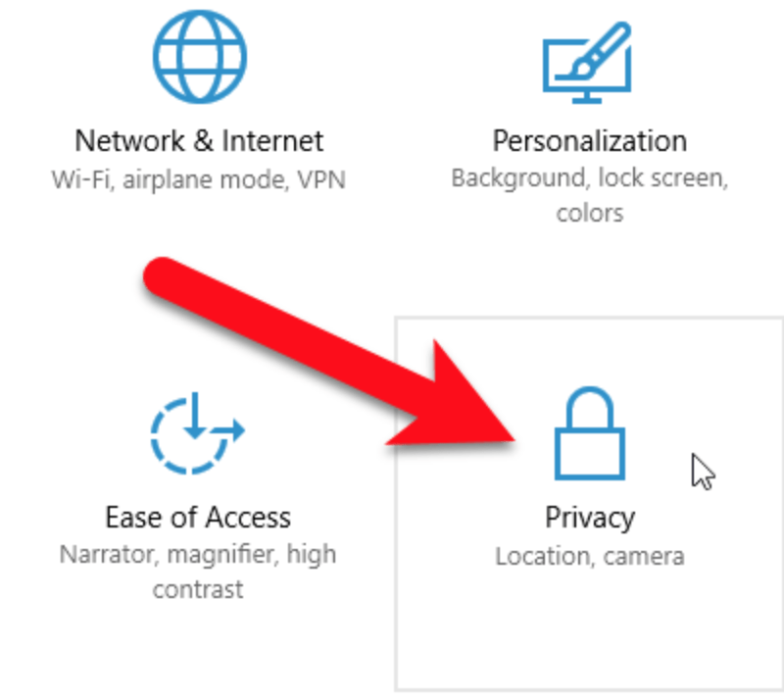Image resolution: width=784 pixels, height=700 pixels.
Task: Open the Network & Internet settings title
Action: [x=199, y=140]
